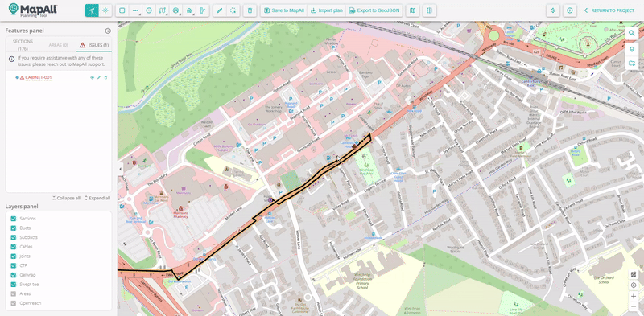Select the pencil edit tool in toolbar
This screenshot has height=316, width=644.
pyautogui.click(x=220, y=10)
